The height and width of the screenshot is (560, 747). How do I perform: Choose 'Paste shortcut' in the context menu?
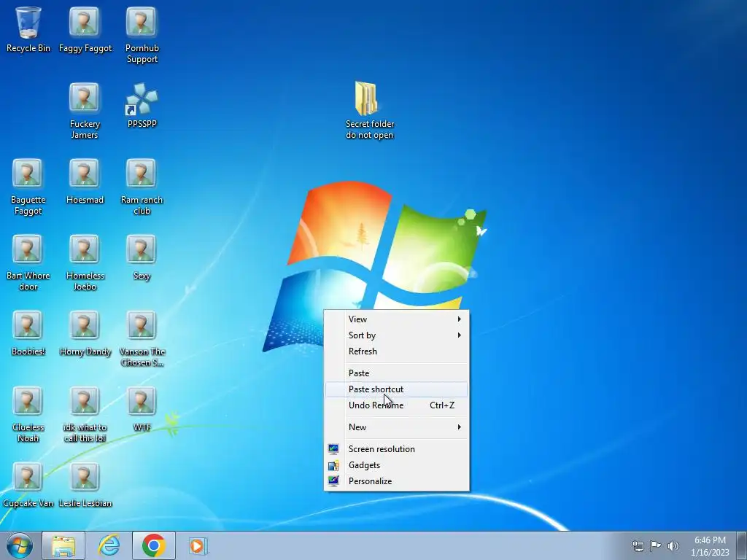396,389
